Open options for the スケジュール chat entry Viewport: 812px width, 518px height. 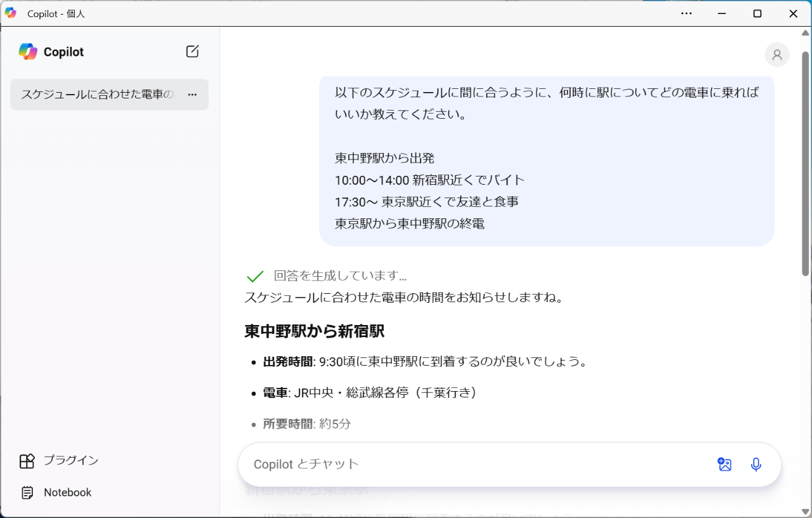192,95
